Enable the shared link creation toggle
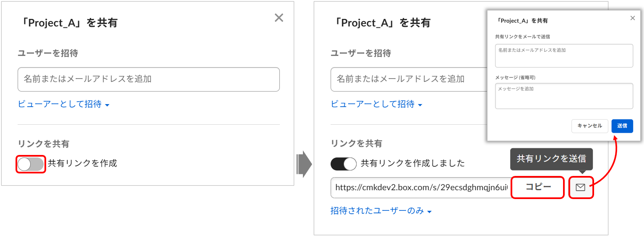This screenshot has width=644, height=236. pos(31,164)
